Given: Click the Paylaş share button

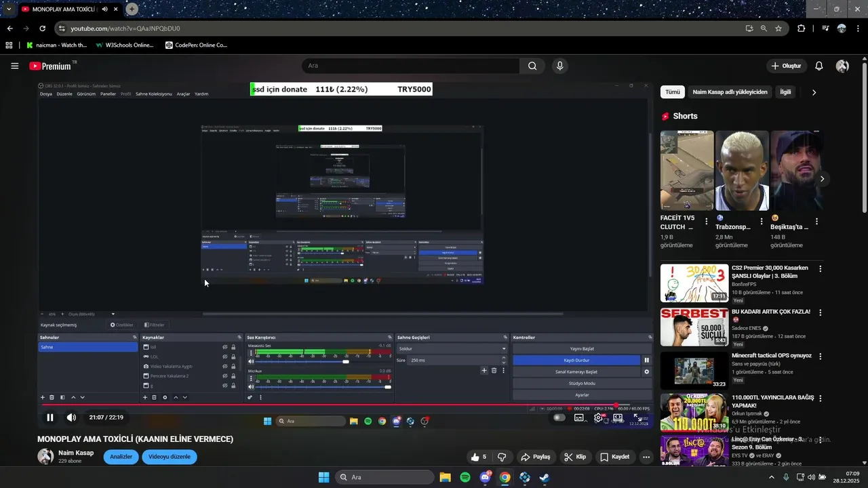Looking at the screenshot, I should (x=535, y=457).
